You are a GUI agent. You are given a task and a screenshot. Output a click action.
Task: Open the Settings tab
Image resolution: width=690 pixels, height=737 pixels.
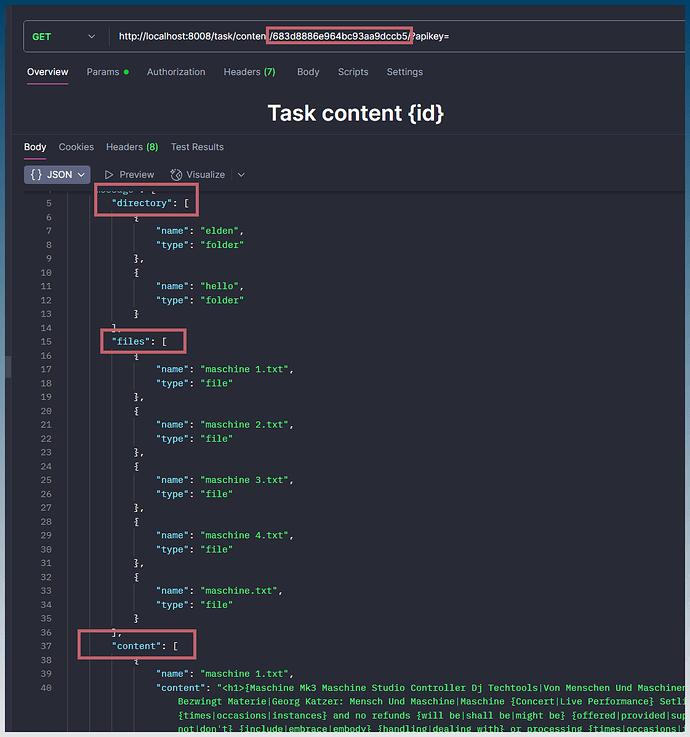click(405, 72)
